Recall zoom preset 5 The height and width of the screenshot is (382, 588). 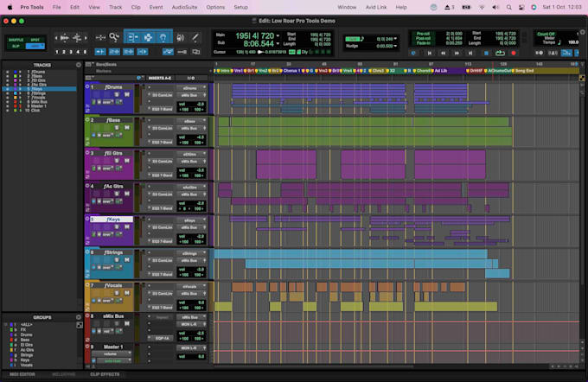click(x=85, y=52)
